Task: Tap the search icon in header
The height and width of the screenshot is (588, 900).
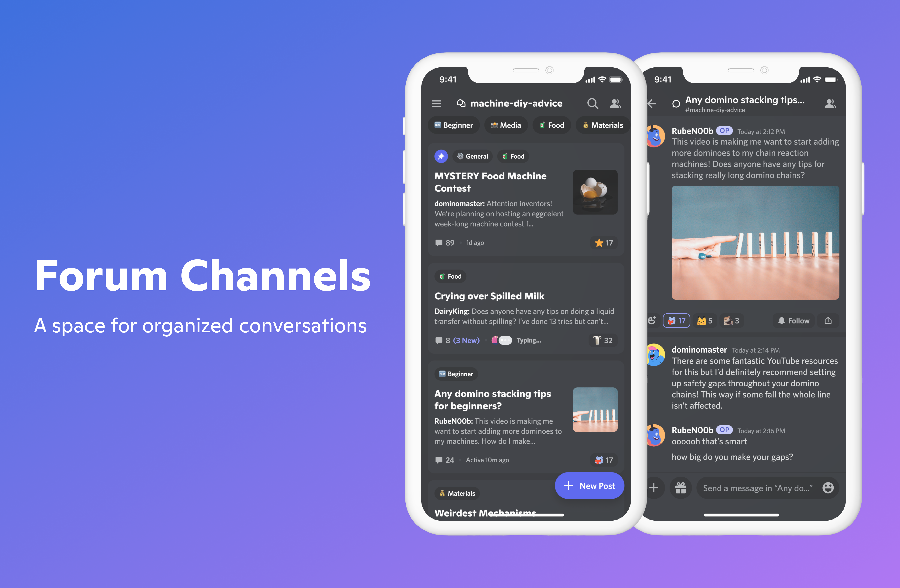Action: coord(591,103)
